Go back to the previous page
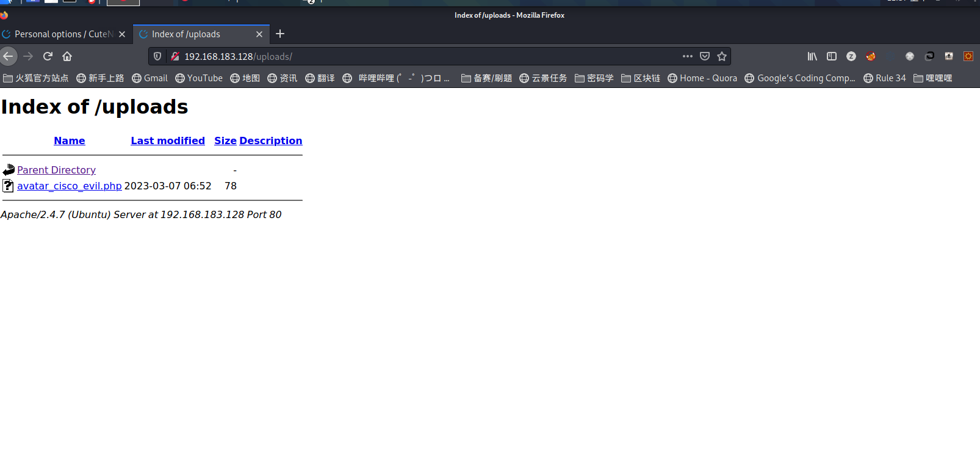The width and height of the screenshot is (980, 449). coord(8,56)
